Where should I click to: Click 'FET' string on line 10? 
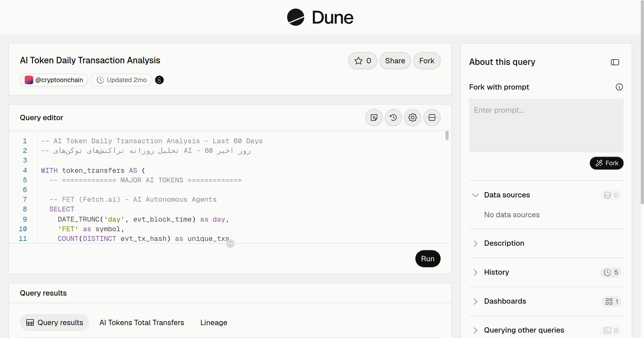coord(68,229)
